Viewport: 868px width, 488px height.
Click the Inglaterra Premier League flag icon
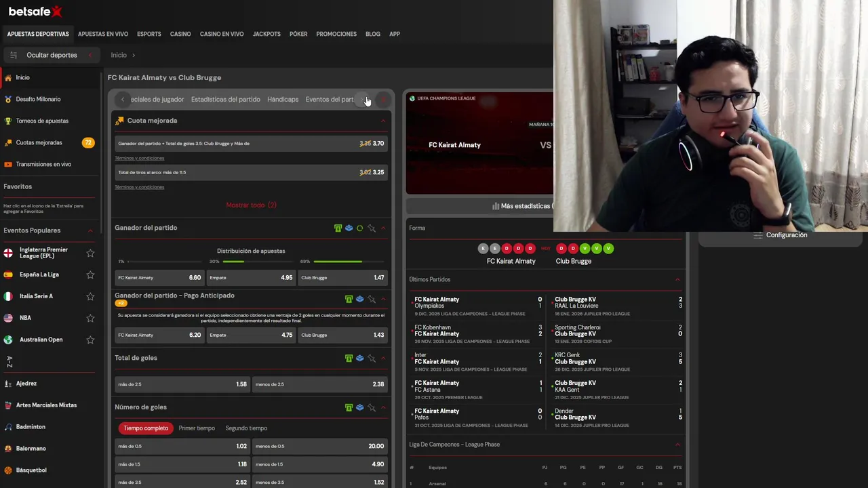pos(8,253)
